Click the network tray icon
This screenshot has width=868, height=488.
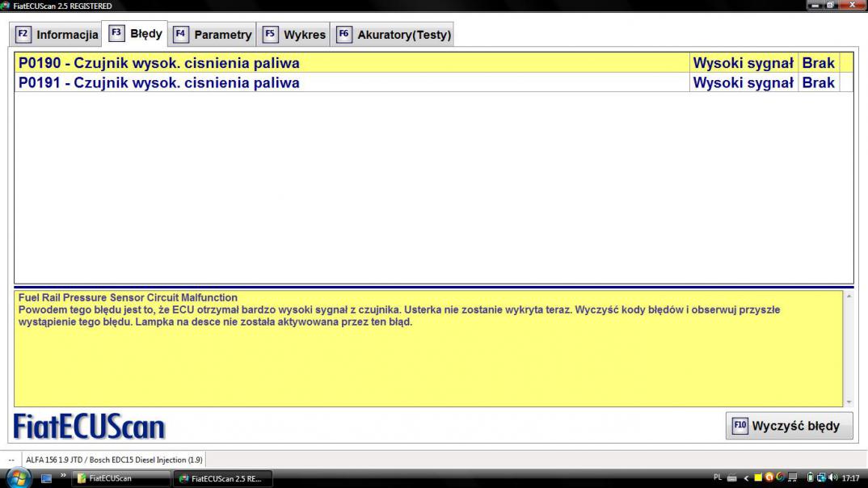point(821,477)
